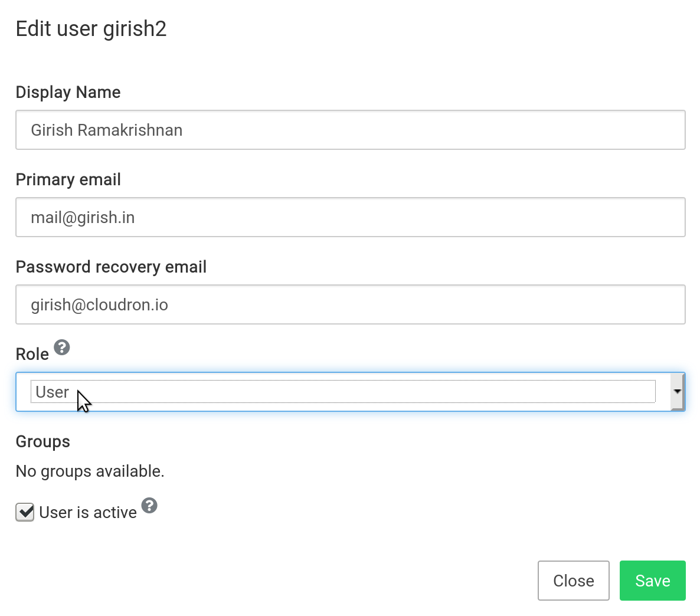Viewport: 700px width, 616px height.
Task: Uncheck the User is active checkbox
Action: pos(25,512)
